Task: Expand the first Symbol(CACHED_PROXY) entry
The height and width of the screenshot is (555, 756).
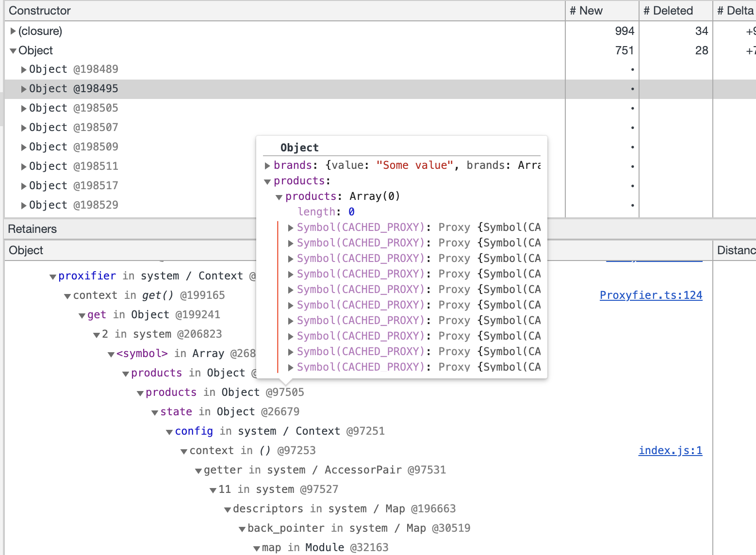Action: pos(291,228)
